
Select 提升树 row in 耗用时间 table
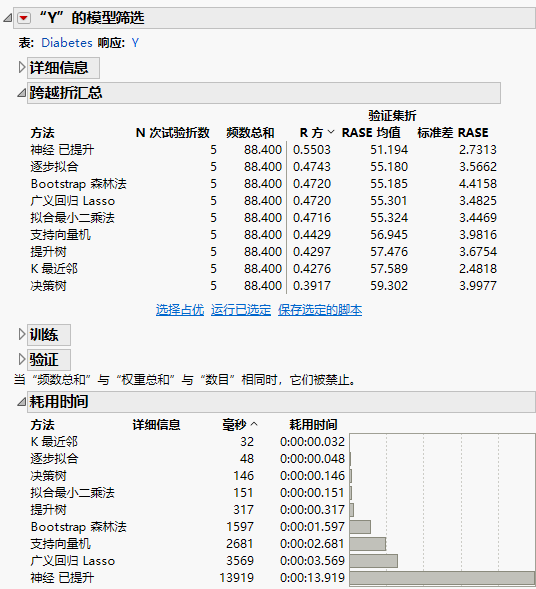click(x=188, y=510)
